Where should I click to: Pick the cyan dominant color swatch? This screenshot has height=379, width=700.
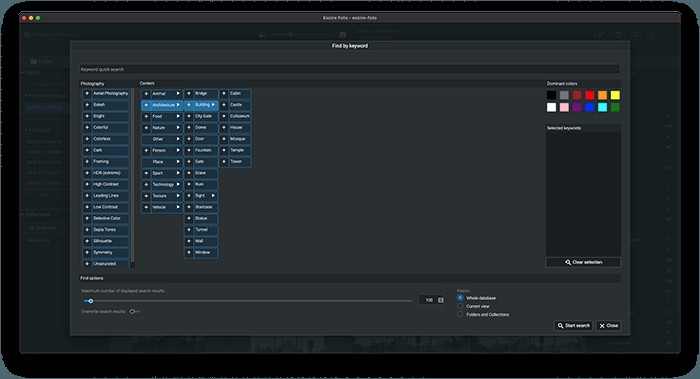click(603, 108)
